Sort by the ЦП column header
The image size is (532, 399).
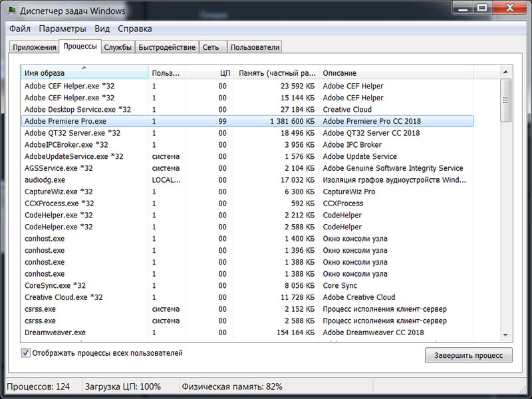click(209, 72)
